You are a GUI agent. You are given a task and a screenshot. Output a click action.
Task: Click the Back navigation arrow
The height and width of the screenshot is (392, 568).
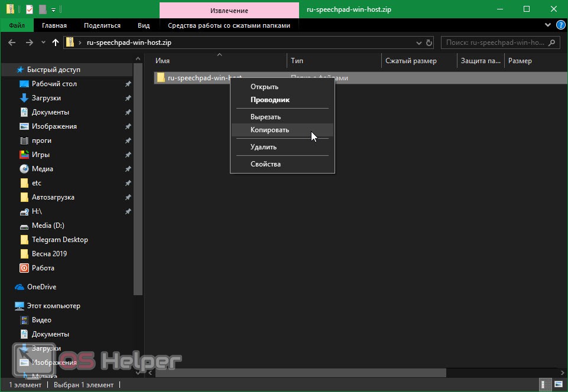click(x=12, y=43)
